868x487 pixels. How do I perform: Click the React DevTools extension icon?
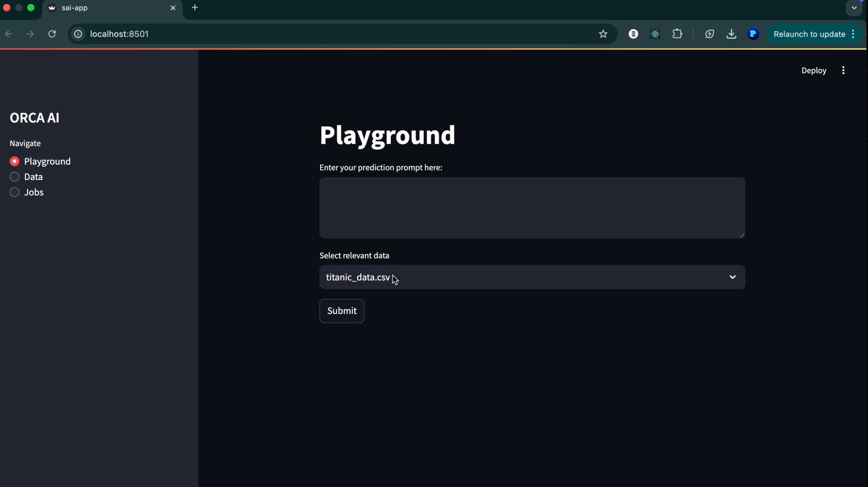click(x=655, y=34)
